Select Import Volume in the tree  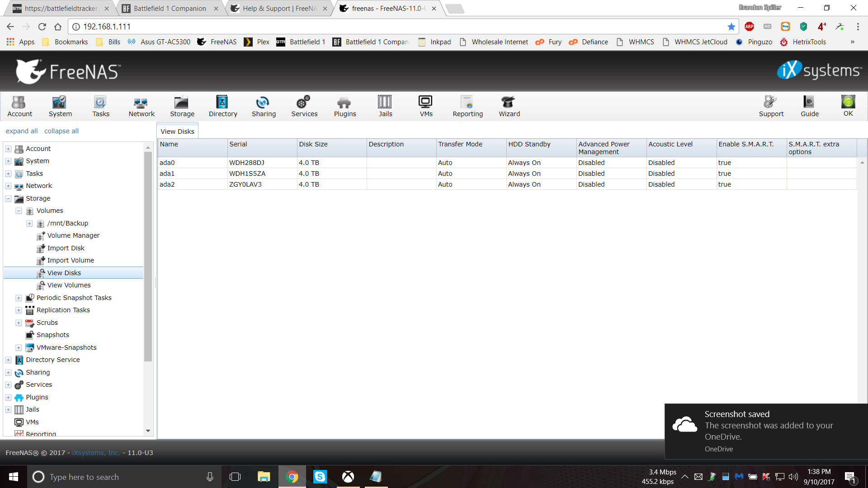71,260
